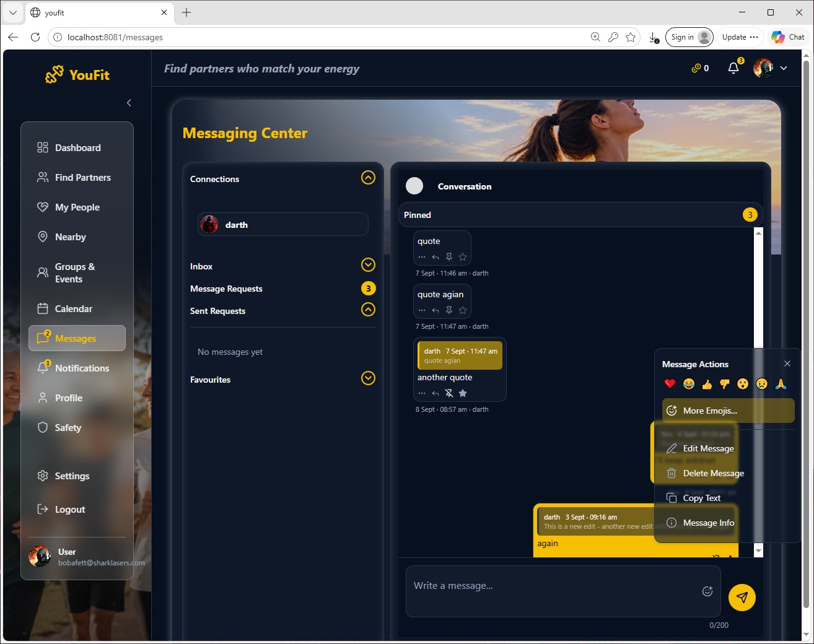This screenshot has height=644, width=814.
Task: React with the surprised face emoji
Action: (743, 384)
